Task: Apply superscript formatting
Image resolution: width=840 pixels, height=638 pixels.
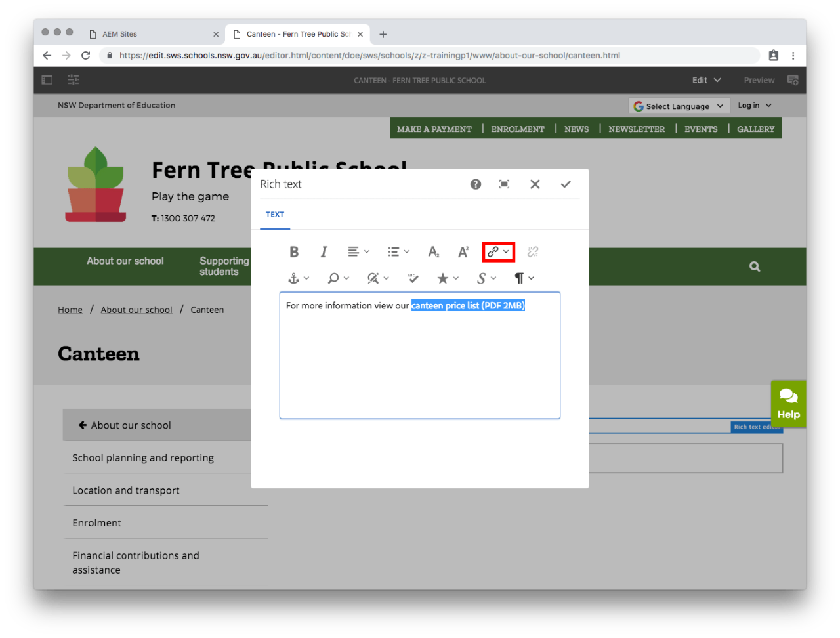Action: [463, 252]
